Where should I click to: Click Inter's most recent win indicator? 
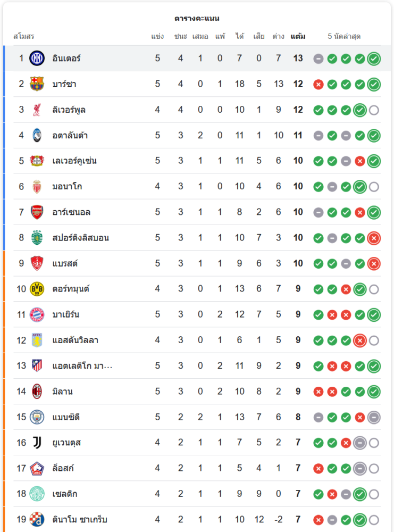coord(374,59)
